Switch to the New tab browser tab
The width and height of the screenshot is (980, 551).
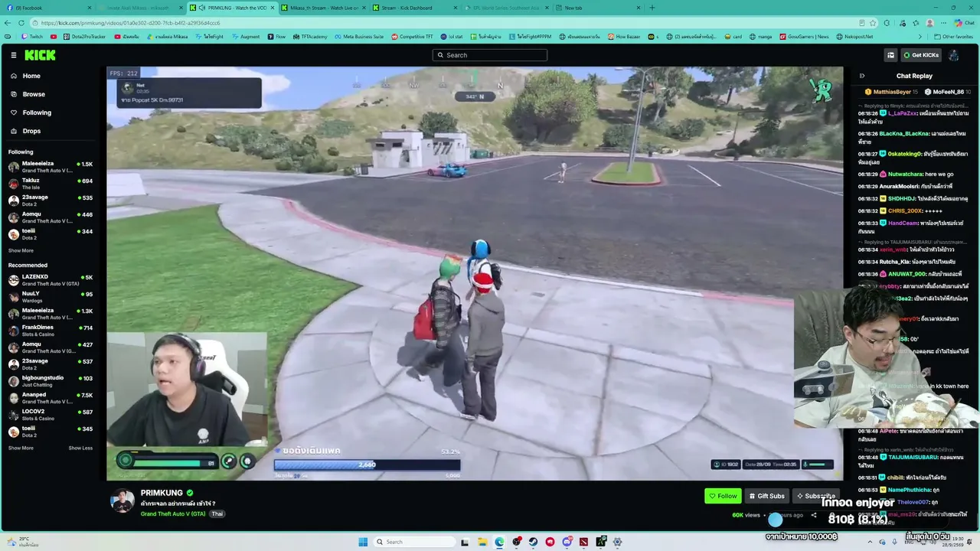click(x=597, y=8)
